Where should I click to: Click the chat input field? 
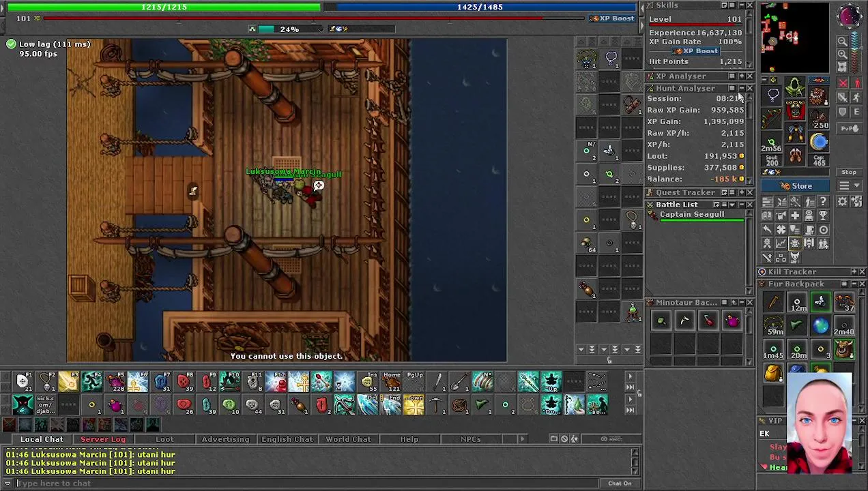point(307,483)
